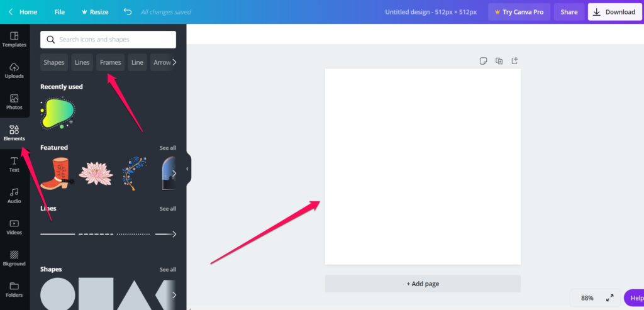This screenshot has width=644, height=310.
Task: Open the File menu
Action: (x=60, y=12)
